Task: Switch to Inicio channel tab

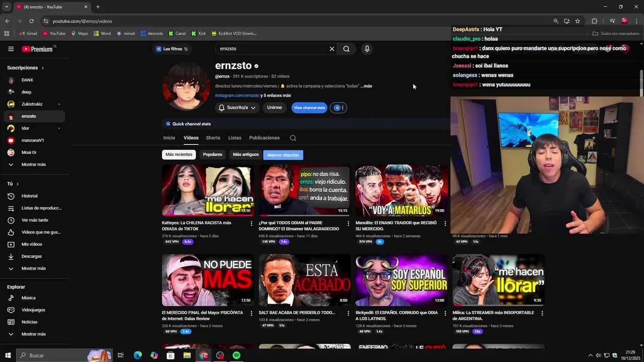Action: pyautogui.click(x=169, y=138)
